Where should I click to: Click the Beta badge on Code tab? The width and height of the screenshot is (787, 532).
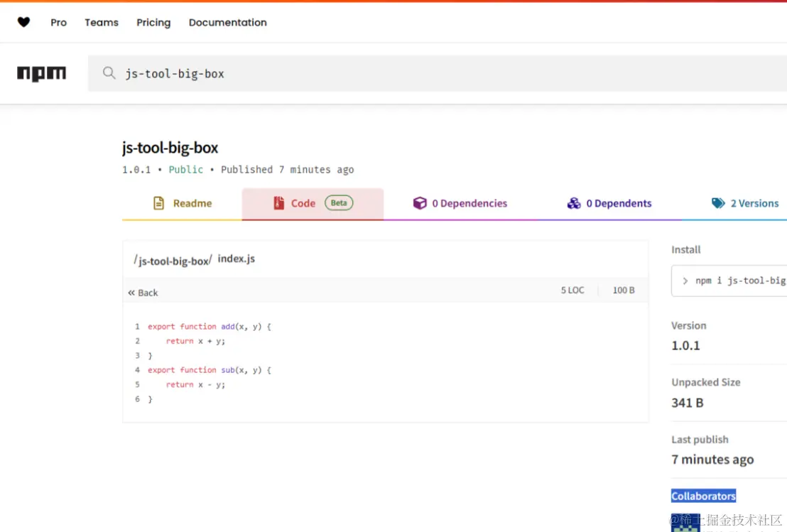339,203
